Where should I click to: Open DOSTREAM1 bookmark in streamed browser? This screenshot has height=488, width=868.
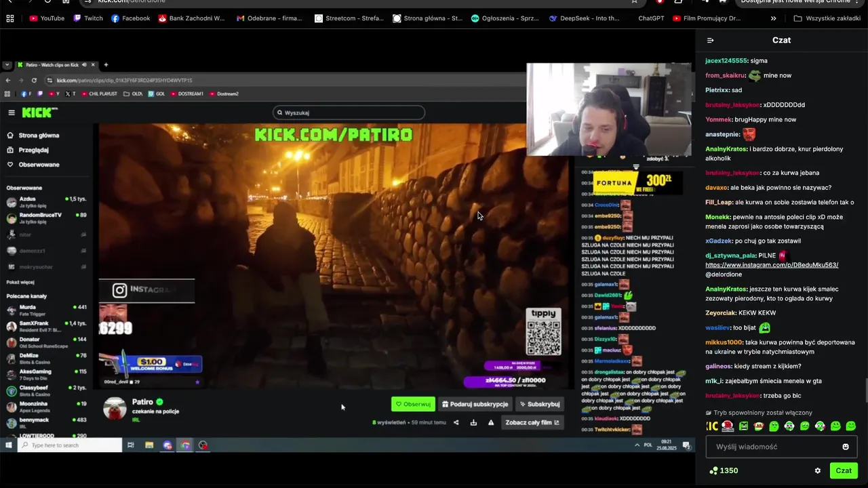point(187,94)
